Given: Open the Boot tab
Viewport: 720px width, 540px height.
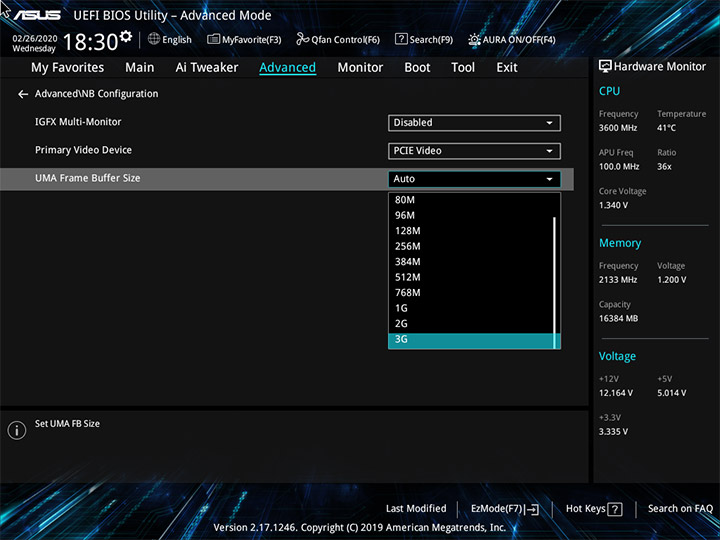Looking at the screenshot, I should pyautogui.click(x=417, y=68).
